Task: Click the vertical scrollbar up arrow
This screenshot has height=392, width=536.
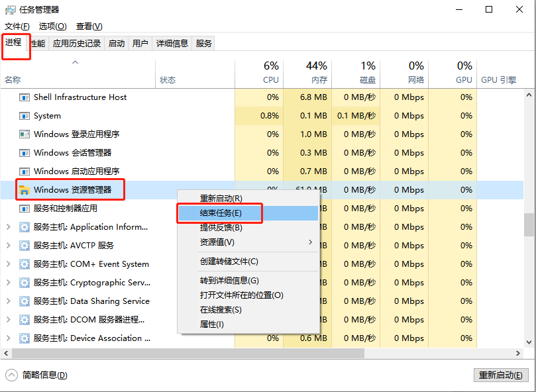Action: (x=529, y=95)
